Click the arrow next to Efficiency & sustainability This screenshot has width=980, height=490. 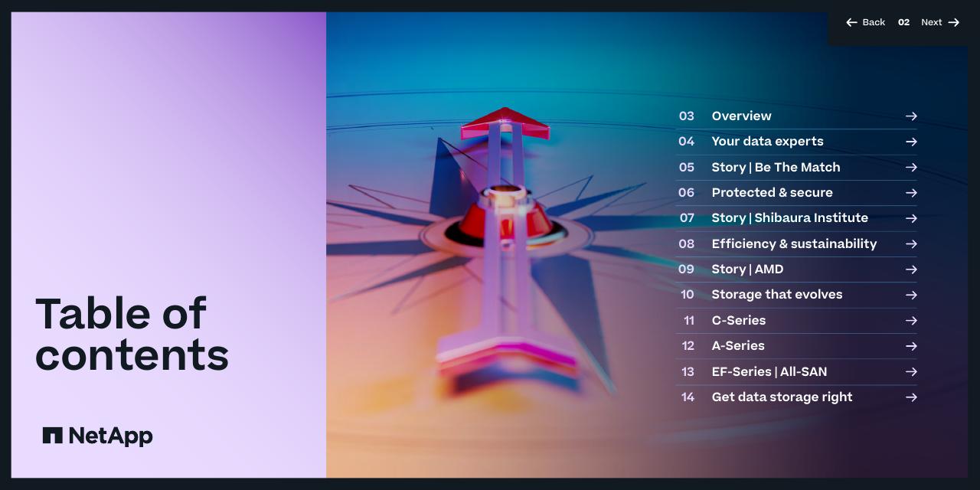point(911,243)
